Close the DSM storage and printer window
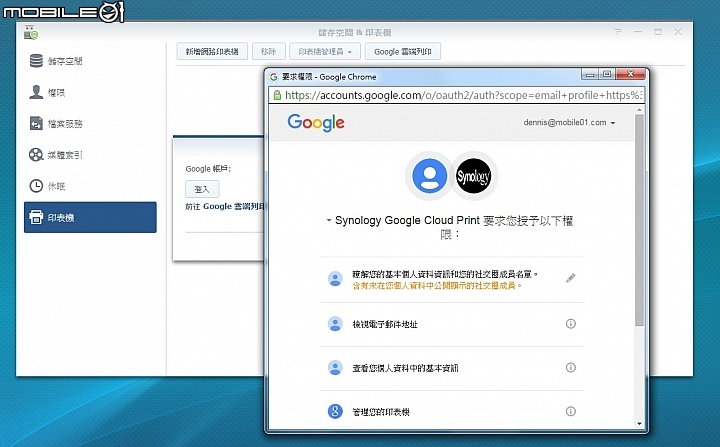Image resolution: width=720 pixels, height=447 pixels. [678, 32]
